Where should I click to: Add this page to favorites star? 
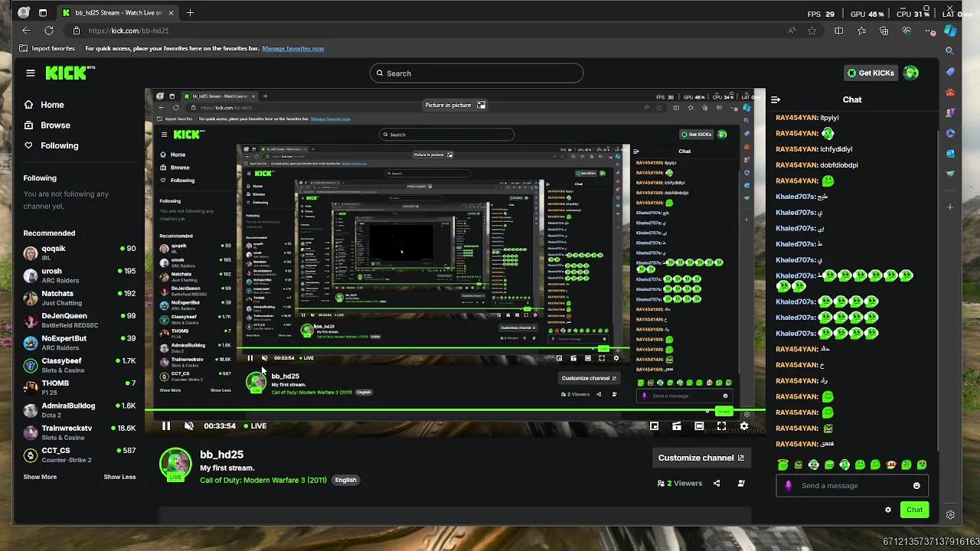pyautogui.click(x=812, y=31)
